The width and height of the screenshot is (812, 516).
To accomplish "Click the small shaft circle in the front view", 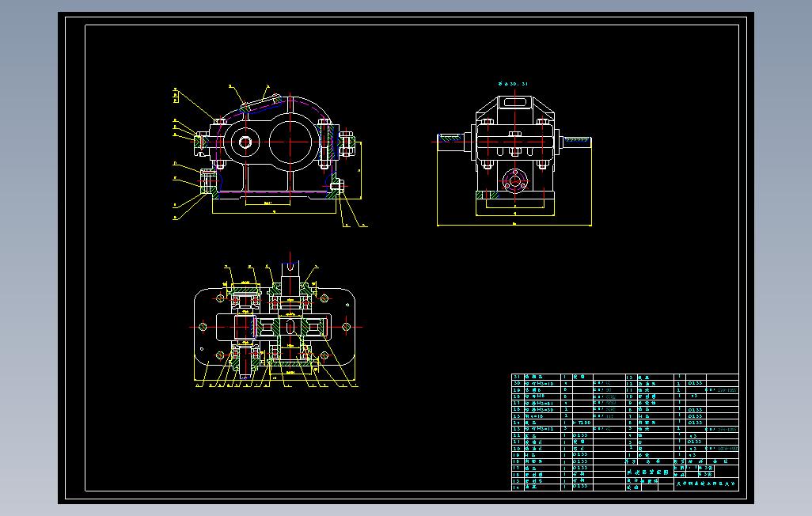I will 245,142.
